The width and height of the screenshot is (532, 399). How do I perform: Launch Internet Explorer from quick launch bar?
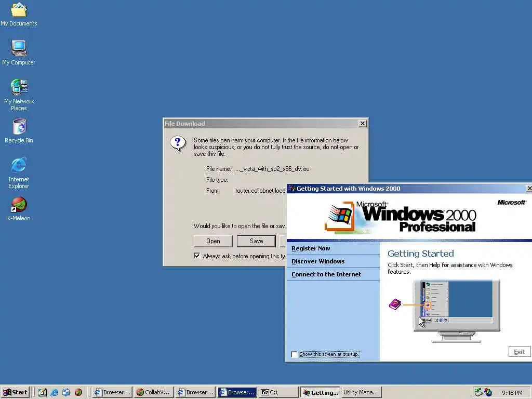[54, 392]
